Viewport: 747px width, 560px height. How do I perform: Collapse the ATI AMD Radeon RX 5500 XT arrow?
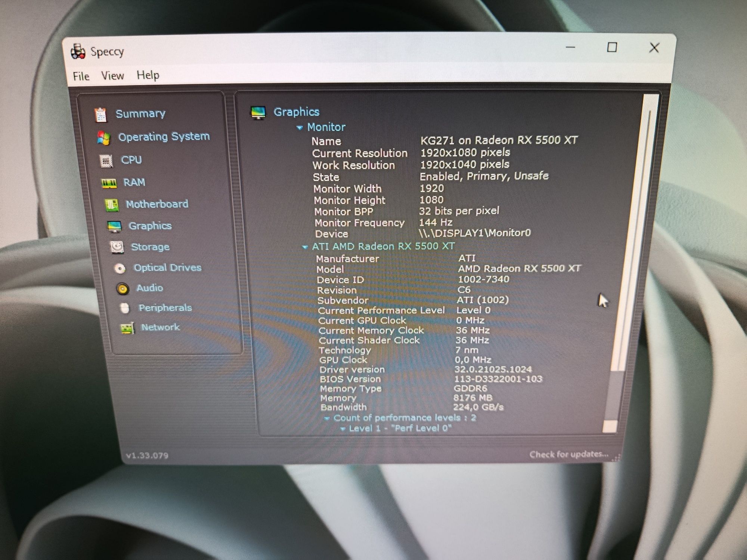click(305, 247)
